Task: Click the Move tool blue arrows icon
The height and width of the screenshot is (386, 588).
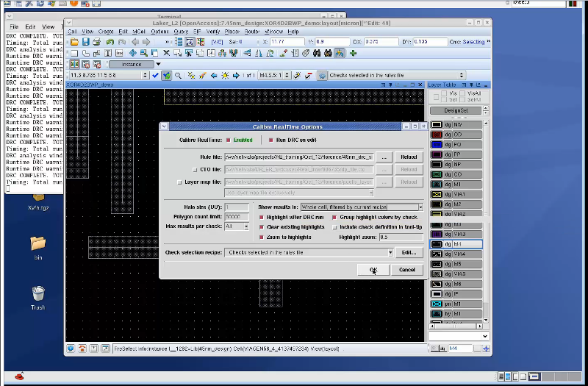Action: [132, 53]
